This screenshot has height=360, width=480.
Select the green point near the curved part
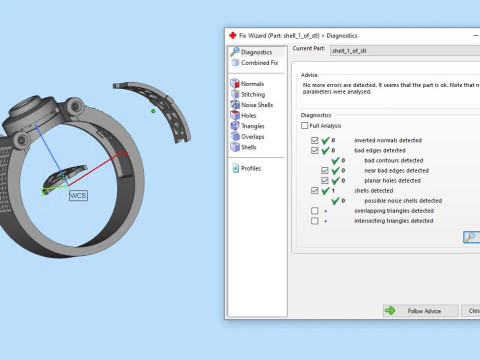[x=153, y=111]
